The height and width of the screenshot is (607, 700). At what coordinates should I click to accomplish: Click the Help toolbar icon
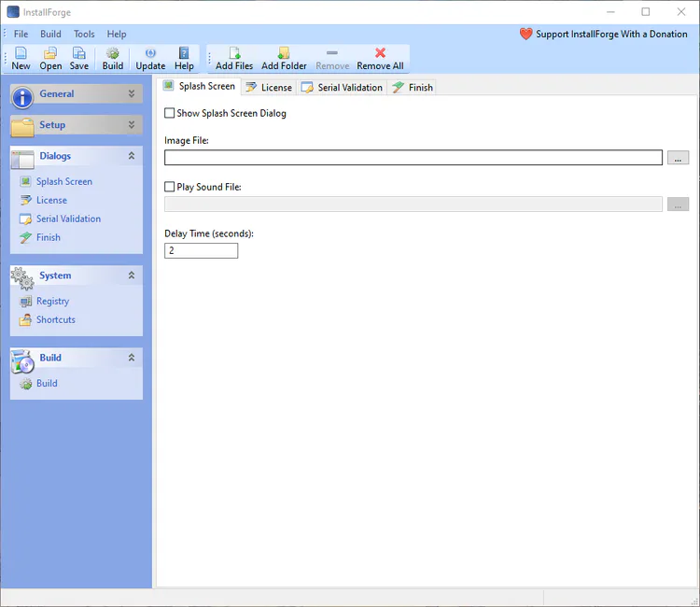(x=184, y=53)
